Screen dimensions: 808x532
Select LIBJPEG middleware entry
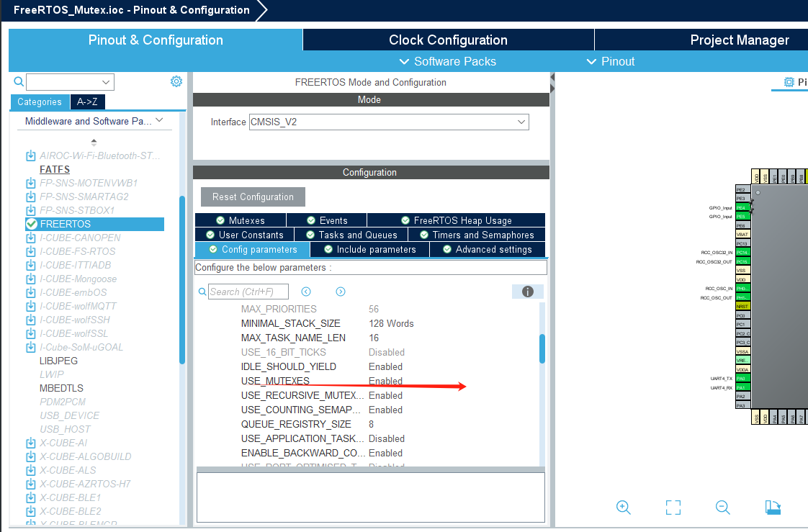(x=59, y=361)
